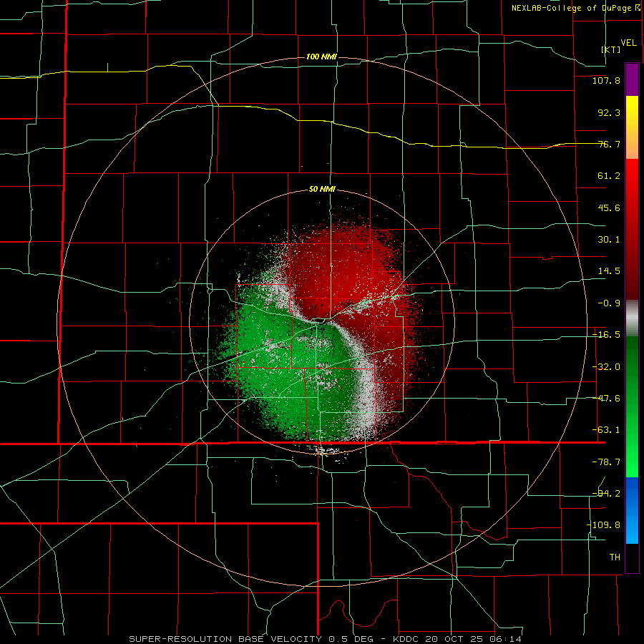Click the 45.6 velocity scale value

pos(609,208)
